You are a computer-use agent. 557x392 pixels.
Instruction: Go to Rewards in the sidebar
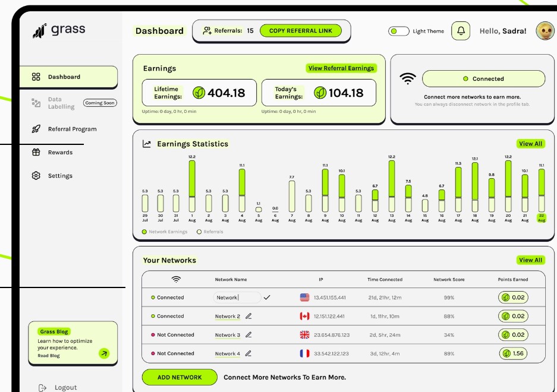(60, 152)
